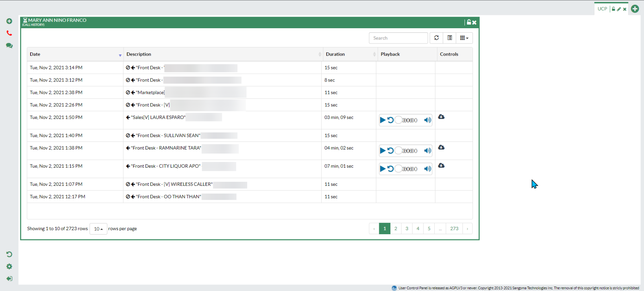Click the seek slider knob for 1:15 PM recording
This screenshot has height=291, width=644.
click(x=398, y=169)
